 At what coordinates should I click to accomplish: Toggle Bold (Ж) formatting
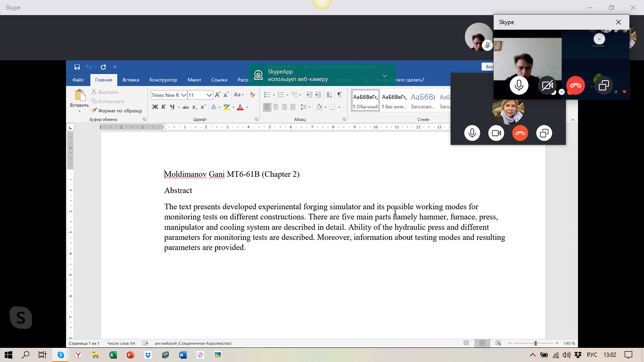point(155,107)
